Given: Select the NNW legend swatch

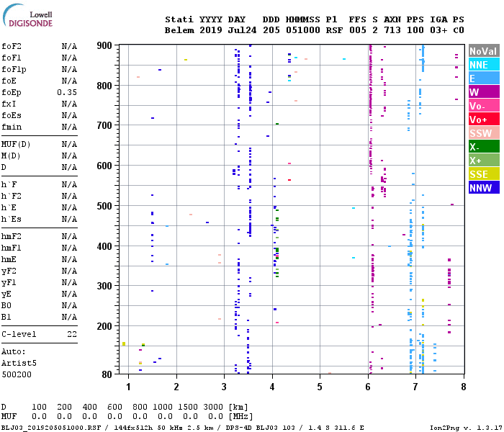Looking at the screenshot, I should coord(484,188).
